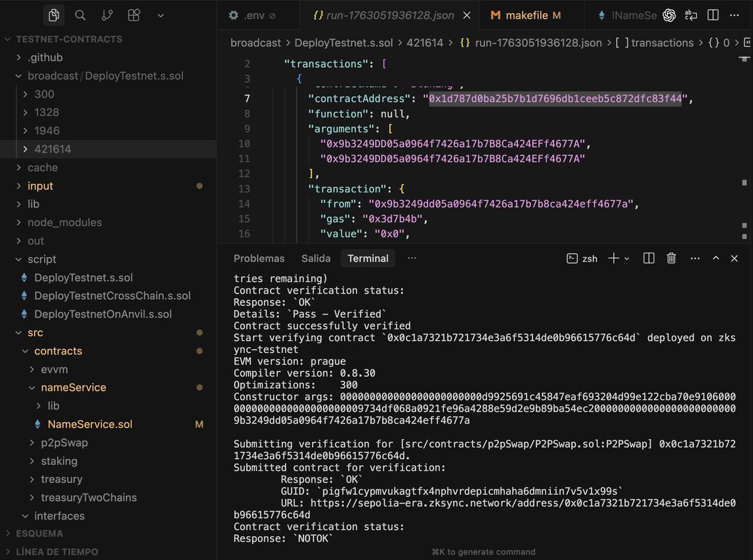
Task: Expand the treasuryTwoChains folder
Action: pyautogui.click(x=108, y=497)
